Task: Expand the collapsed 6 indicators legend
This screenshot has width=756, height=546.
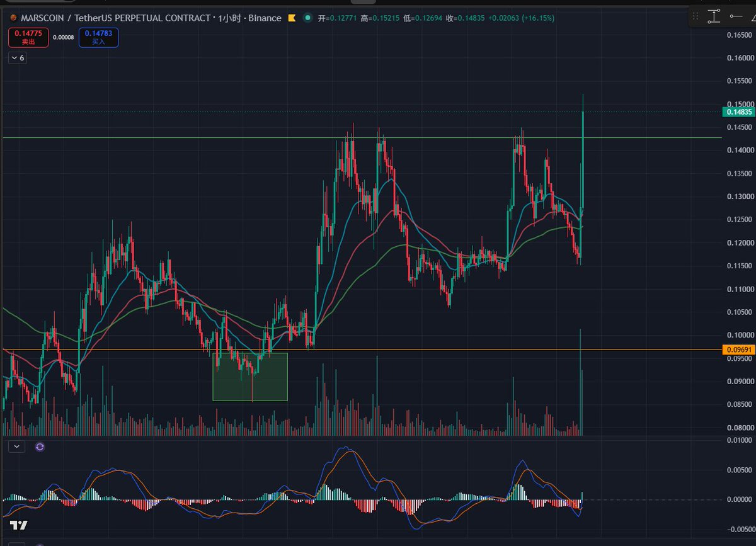Action: tap(17, 58)
